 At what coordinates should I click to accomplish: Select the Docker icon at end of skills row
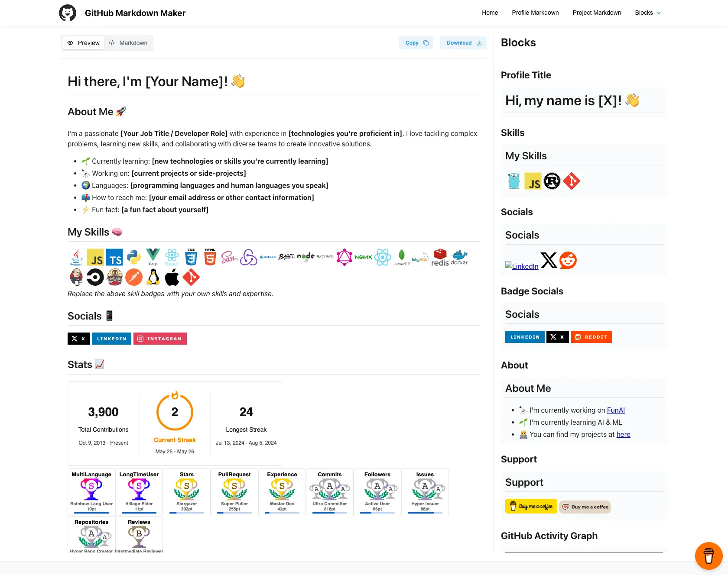click(459, 257)
